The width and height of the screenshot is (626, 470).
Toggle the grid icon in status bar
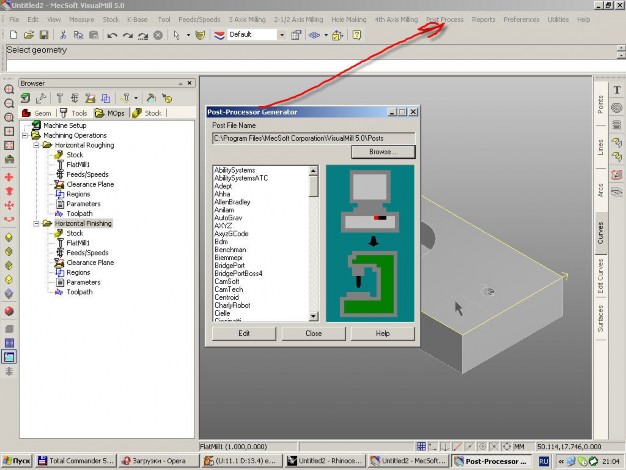(421, 446)
